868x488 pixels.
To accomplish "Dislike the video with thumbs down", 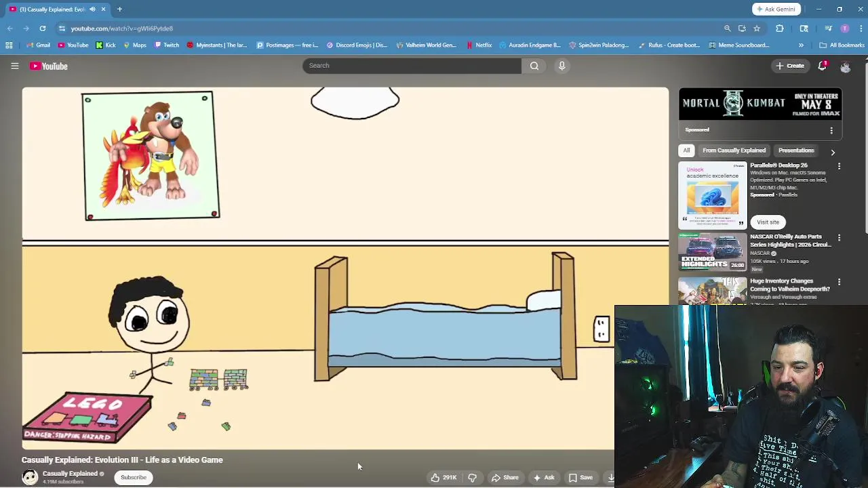I will click(472, 478).
